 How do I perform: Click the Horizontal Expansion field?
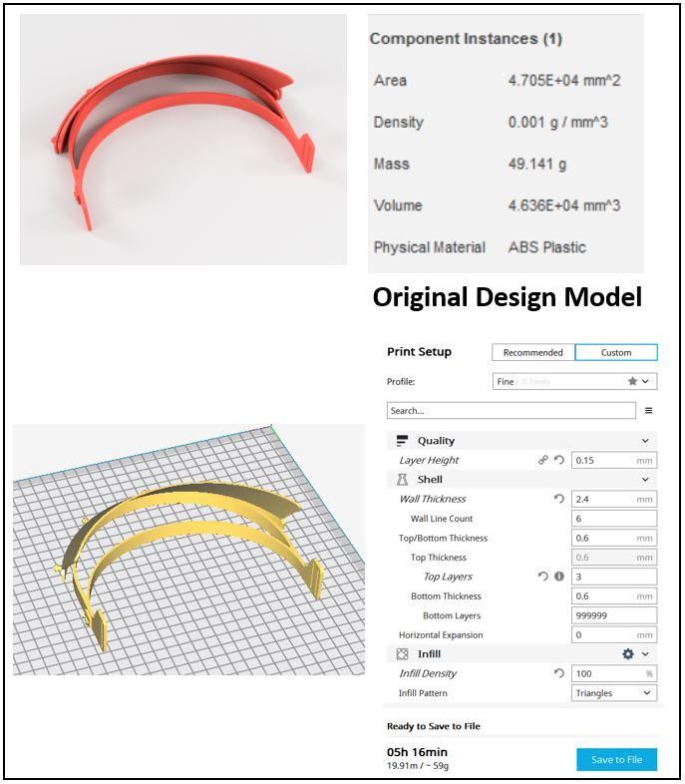coord(614,635)
